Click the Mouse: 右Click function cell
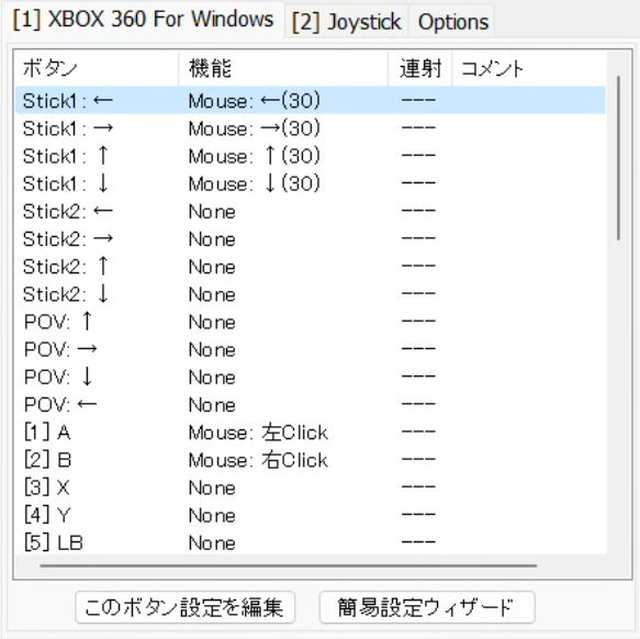This screenshot has width=640, height=639. [x=258, y=460]
